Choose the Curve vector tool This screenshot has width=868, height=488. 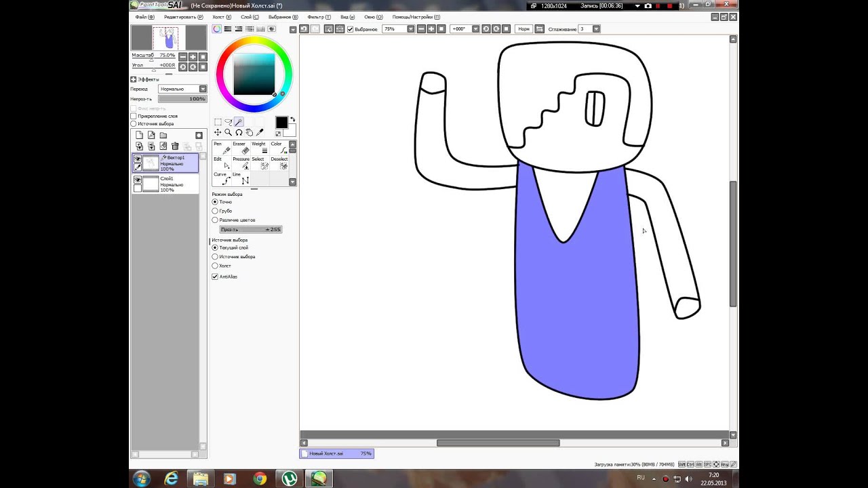pyautogui.click(x=222, y=178)
